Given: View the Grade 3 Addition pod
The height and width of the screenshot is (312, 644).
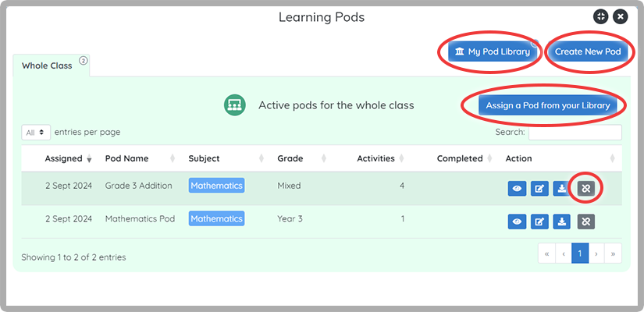Looking at the screenshot, I should [x=517, y=188].
